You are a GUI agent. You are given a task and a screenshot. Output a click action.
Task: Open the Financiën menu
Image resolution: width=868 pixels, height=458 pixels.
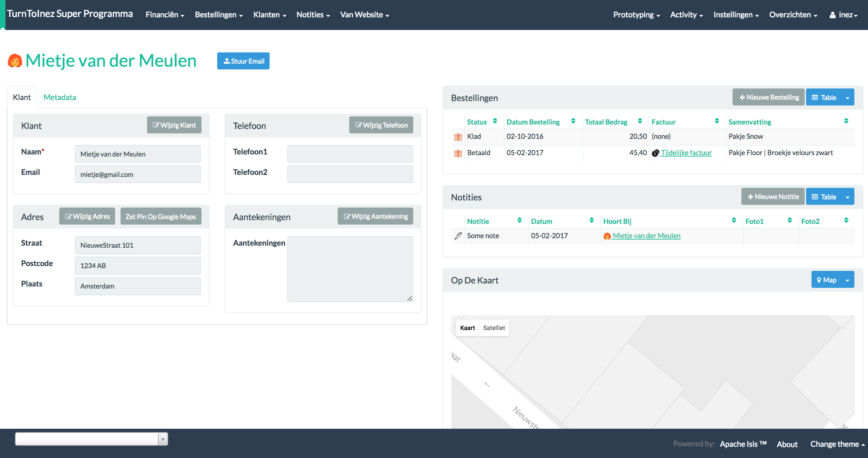(165, 15)
